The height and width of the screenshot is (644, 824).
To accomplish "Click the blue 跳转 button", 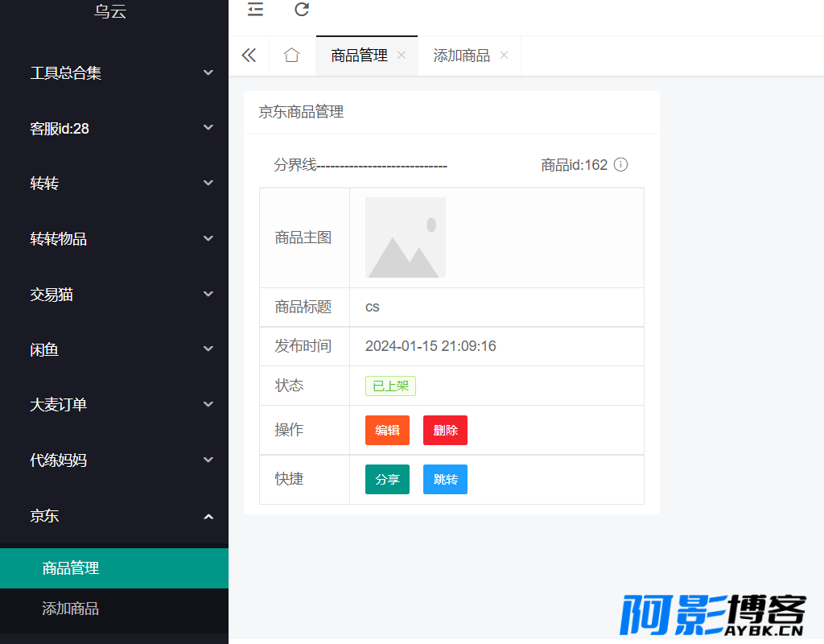I will [445, 480].
